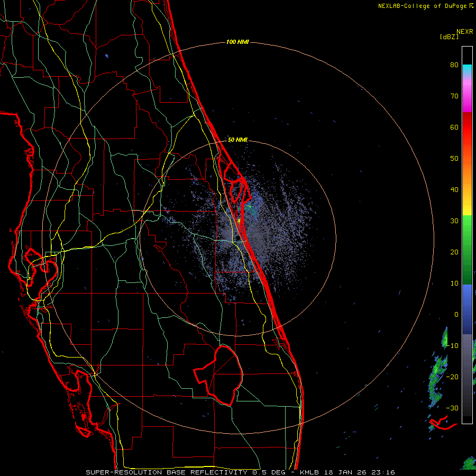Image resolution: width=476 pixels, height=476 pixels.
Task: Click the 80 value on dBZ scale
Action: click(x=454, y=65)
